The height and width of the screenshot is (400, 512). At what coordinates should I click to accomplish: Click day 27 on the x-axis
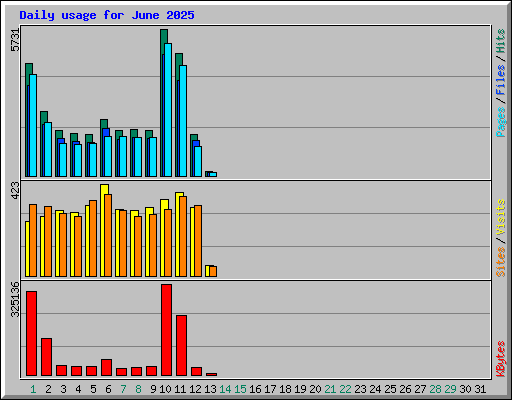pos(420,389)
